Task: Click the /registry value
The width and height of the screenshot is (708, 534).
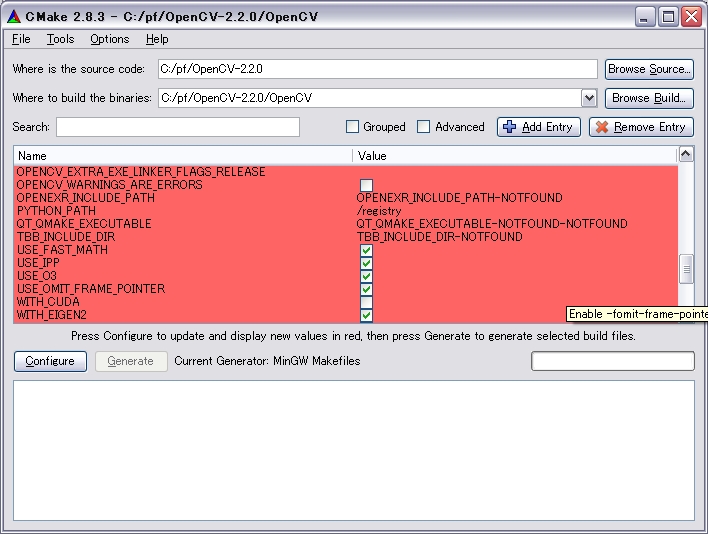Action: click(x=379, y=211)
